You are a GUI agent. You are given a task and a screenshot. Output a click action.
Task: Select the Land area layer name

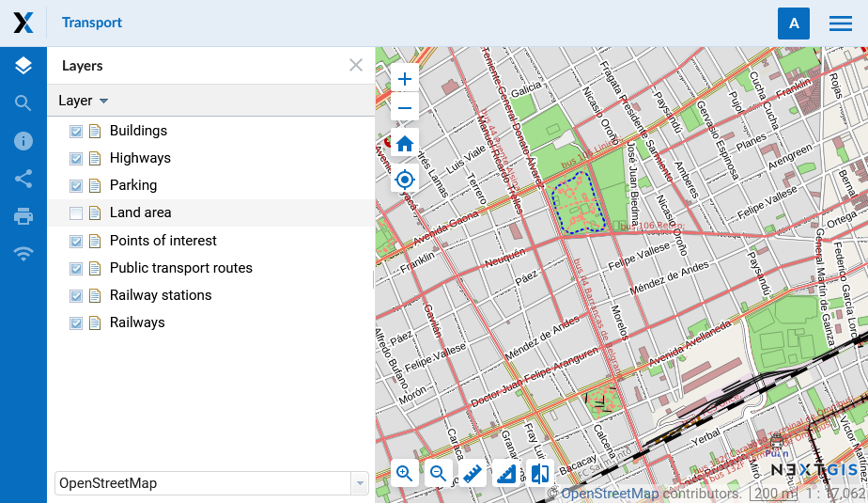tap(141, 212)
